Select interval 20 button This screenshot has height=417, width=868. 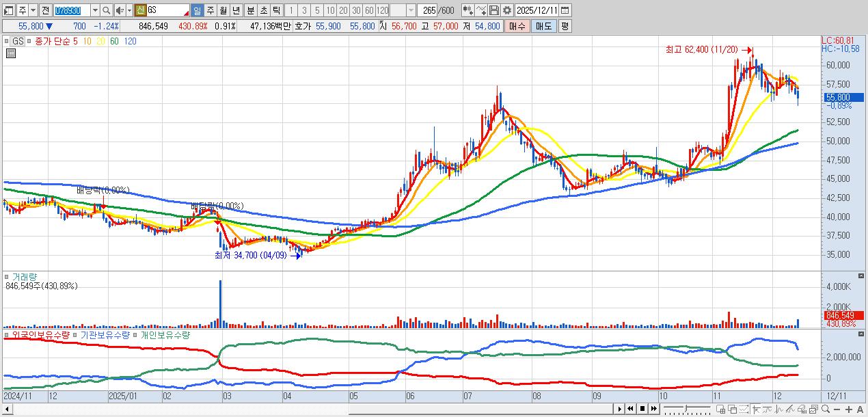pyautogui.click(x=343, y=10)
